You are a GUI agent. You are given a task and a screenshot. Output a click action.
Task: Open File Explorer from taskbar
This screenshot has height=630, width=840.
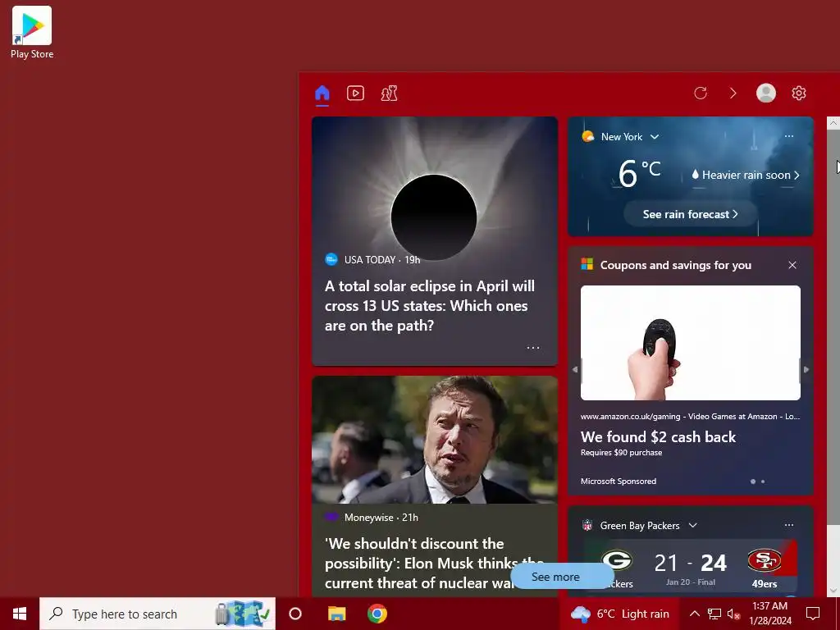pos(336,614)
